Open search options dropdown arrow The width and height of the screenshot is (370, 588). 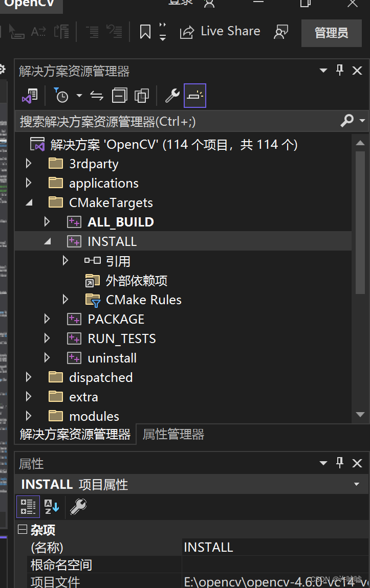click(x=362, y=121)
